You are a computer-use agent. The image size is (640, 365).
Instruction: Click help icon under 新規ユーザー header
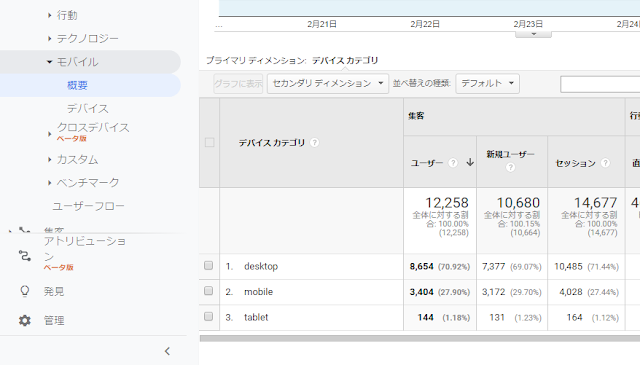pos(510,167)
